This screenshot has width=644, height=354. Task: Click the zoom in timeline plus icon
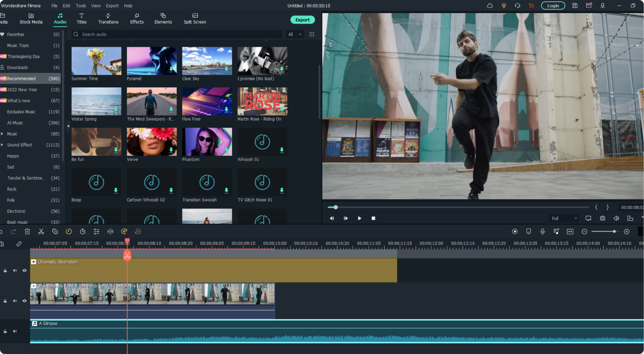(x=626, y=232)
